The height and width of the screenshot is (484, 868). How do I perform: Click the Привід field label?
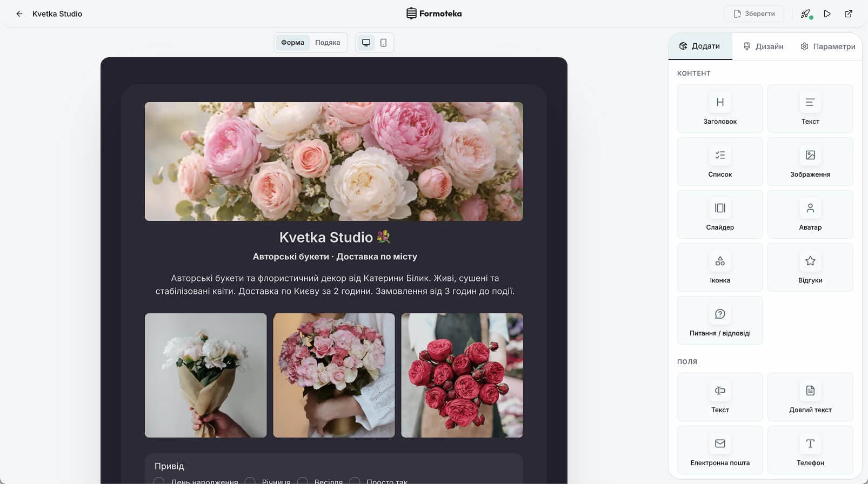coord(169,466)
